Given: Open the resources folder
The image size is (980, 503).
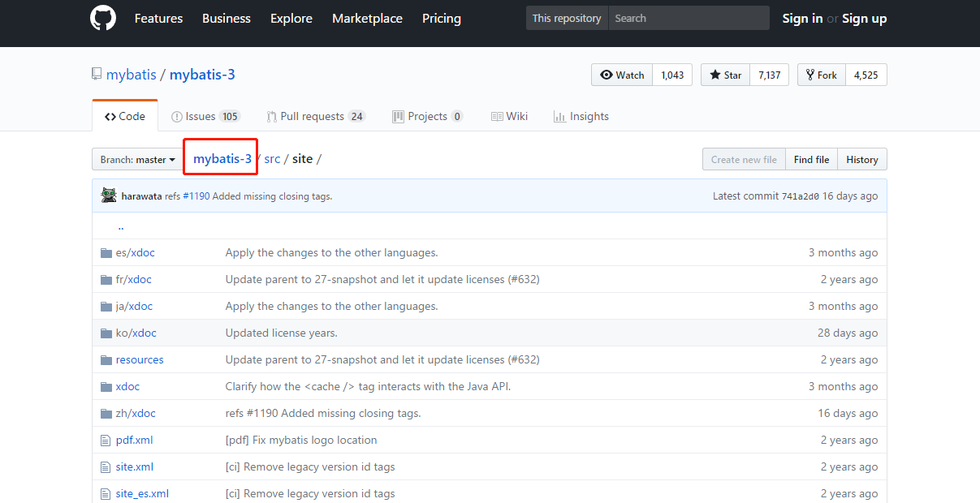Looking at the screenshot, I should (140, 360).
